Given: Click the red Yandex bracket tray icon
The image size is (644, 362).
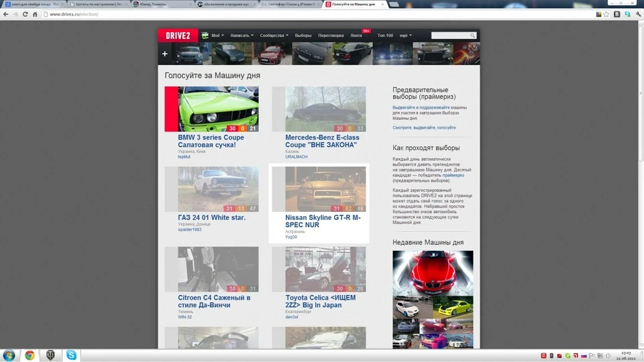Looking at the screenshot, I should (576, 355).
